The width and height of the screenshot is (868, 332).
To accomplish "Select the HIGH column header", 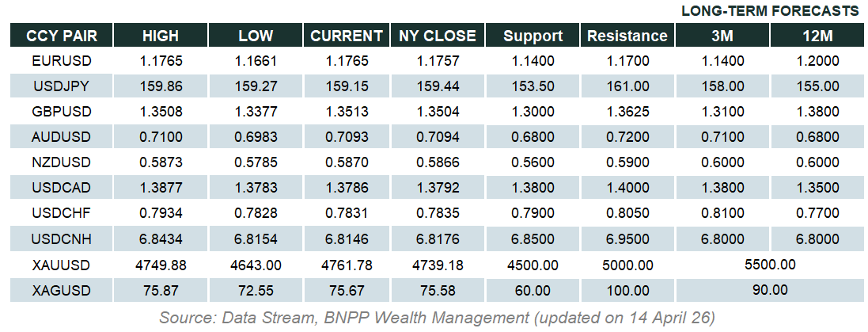I will pyautogui.click(x=161, y=36).
